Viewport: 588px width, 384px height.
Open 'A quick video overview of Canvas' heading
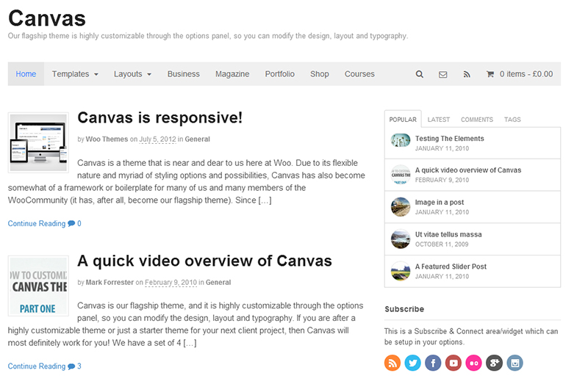coord(204,261)
